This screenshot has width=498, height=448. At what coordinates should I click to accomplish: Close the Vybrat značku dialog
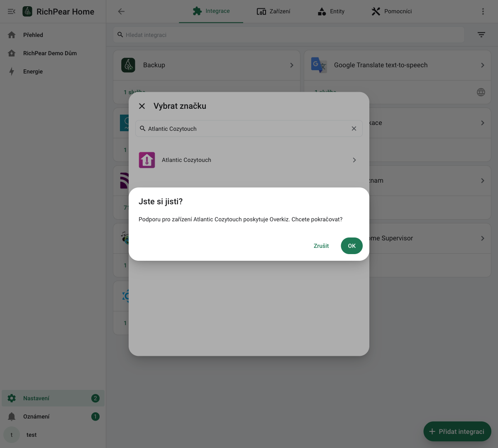(x=142, y=106)
